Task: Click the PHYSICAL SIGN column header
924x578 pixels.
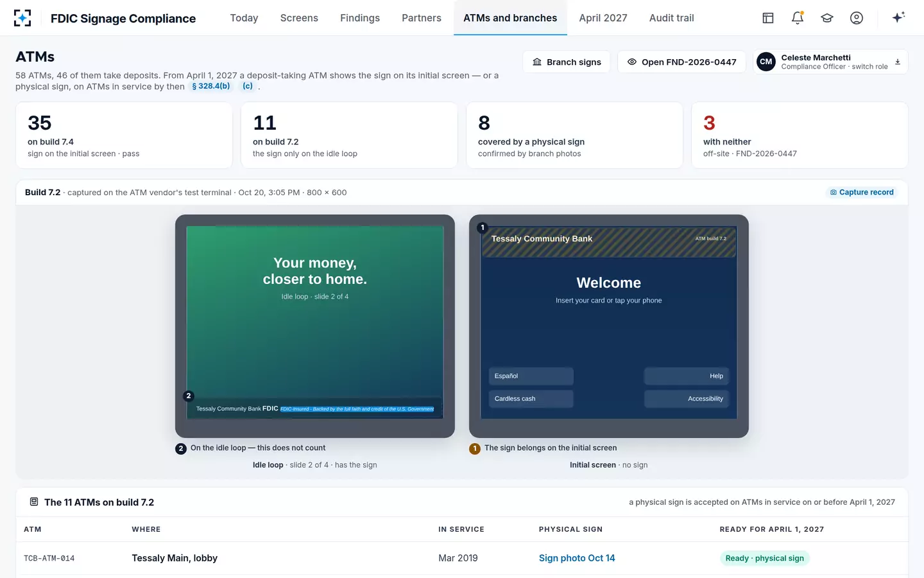Action: pos(570,529)
